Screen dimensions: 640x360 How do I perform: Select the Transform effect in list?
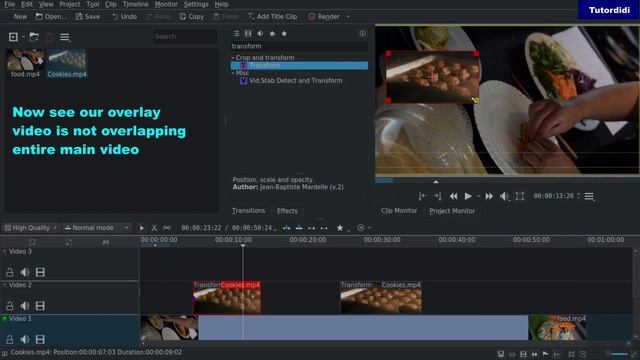click(x=299, y=65)
